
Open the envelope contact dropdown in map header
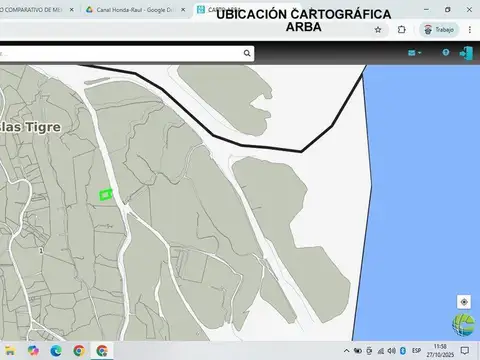click(x=414, y=53)
